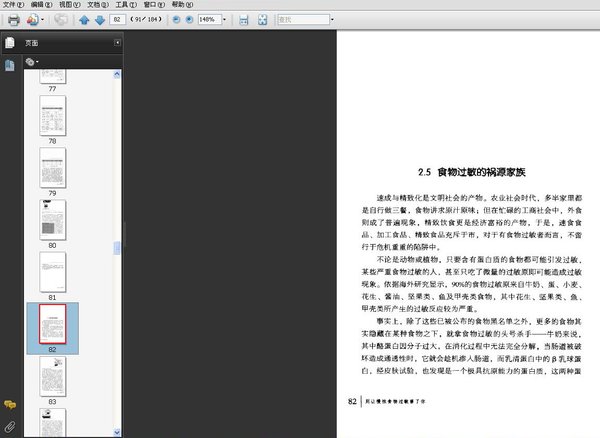Click the zoom in plus button
Image resolution: width=600 pixels, height=438 pixels.
pos(191,20)
